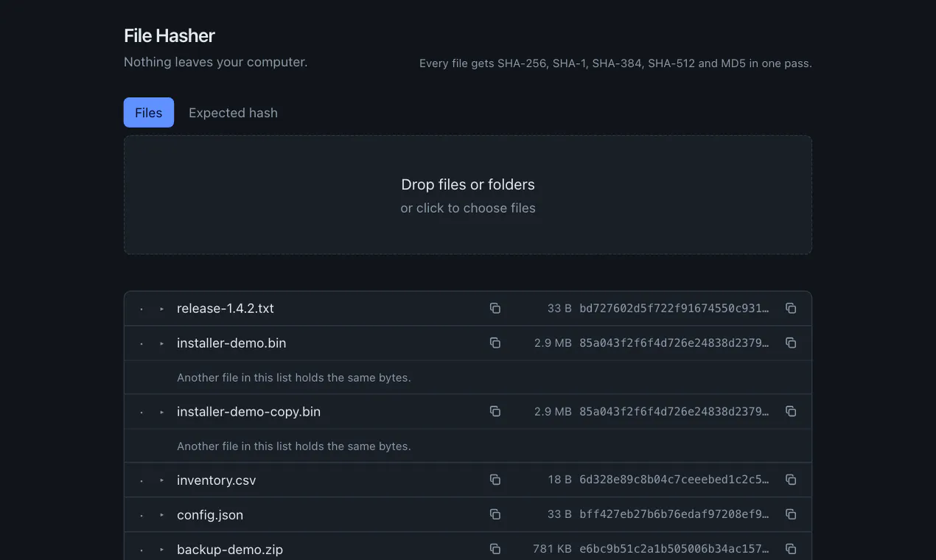Click the duplicate notice under installer-demo-copy.bin
This screenshot has width=936, height=560.
[x=294, y=446]
